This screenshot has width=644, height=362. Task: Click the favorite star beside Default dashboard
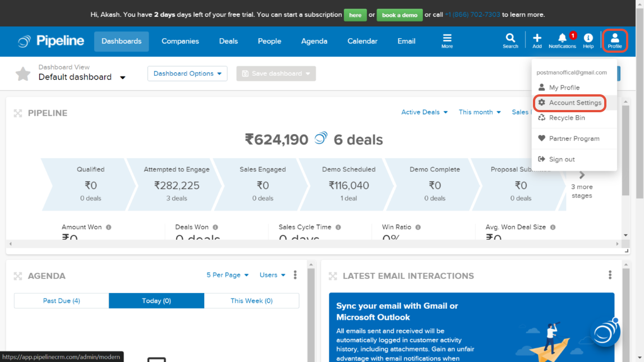pyautogui.click(x=23, y=74)
